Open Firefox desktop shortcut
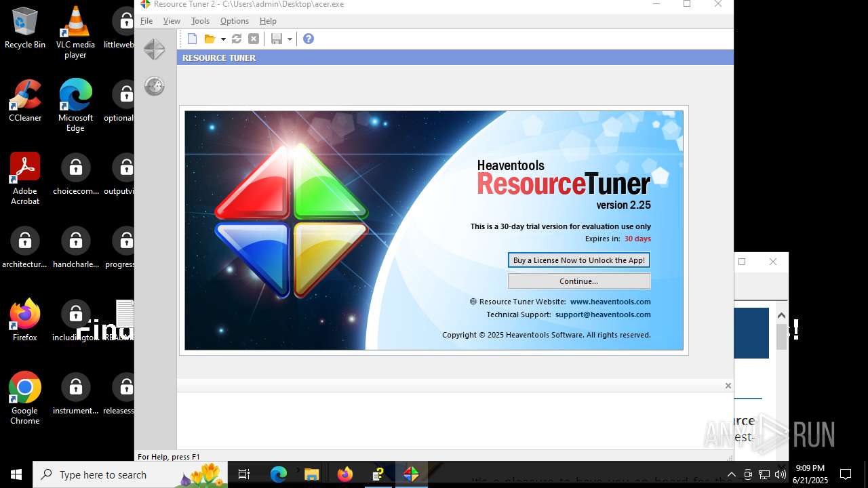 point(25,320)
